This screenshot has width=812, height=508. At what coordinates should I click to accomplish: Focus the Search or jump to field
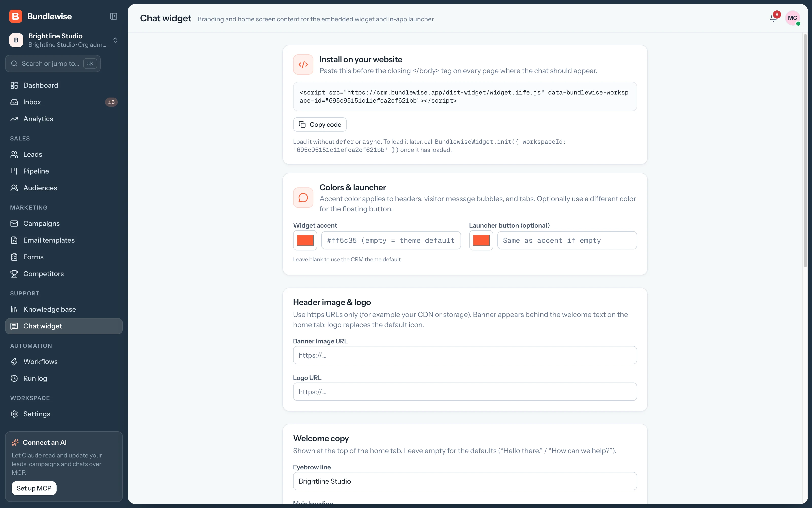coord(53,63)
